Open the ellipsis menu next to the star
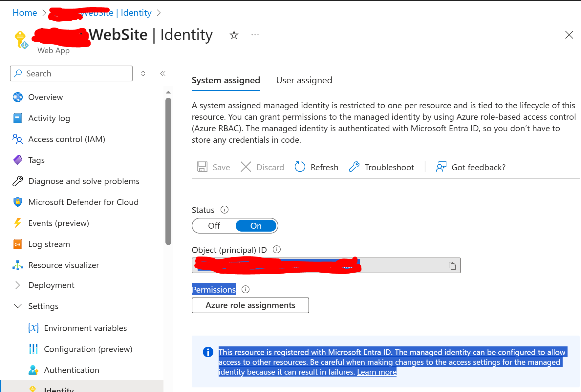Screen dimensions: 581x392 (255, 35)
